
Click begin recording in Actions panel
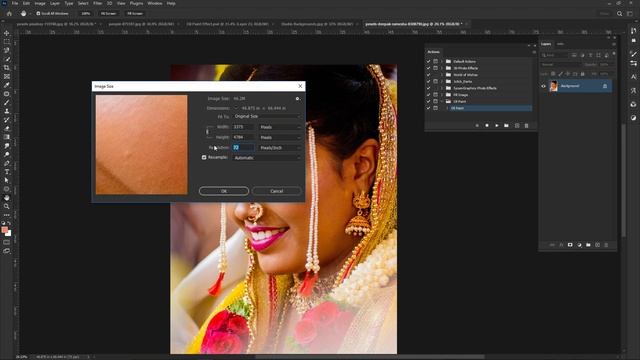pos(487,126)
